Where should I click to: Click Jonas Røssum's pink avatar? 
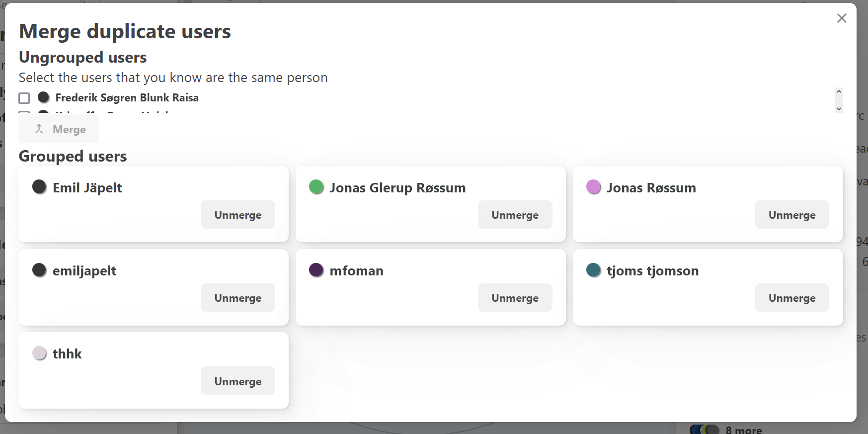[x=593, y=187]
